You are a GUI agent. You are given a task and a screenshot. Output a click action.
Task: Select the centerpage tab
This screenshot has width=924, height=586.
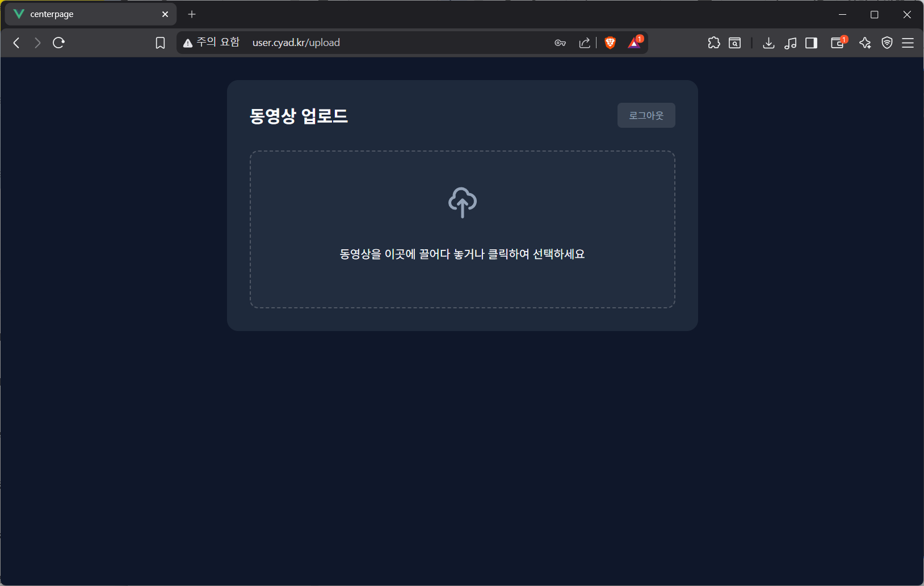[91, 14]
